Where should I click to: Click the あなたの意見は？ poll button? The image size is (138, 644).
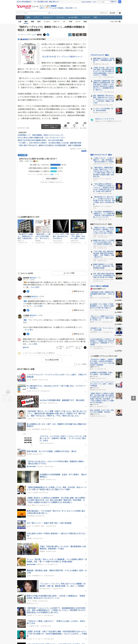pos(52,178)
